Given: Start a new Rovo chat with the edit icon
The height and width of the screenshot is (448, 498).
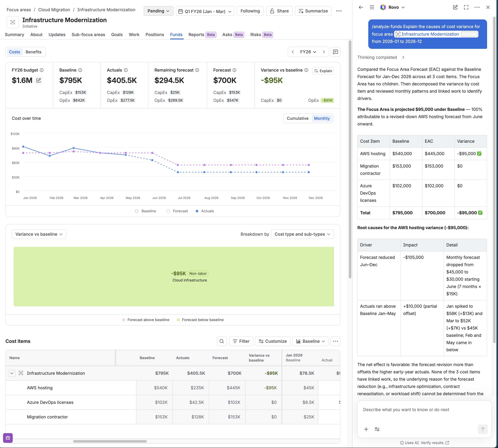Looking at the screenshot, I should click(455, 7).
